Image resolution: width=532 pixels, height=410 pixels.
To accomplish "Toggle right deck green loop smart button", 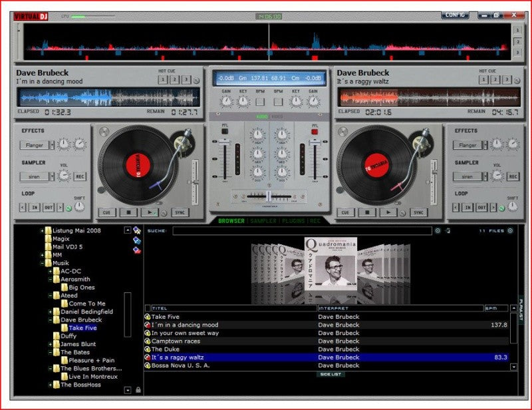I will [x=501, y=208].
